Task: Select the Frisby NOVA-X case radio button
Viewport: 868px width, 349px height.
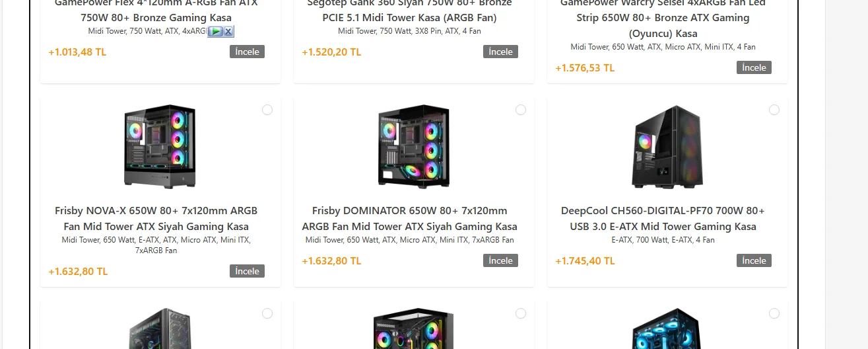Action: click(267, 110)
